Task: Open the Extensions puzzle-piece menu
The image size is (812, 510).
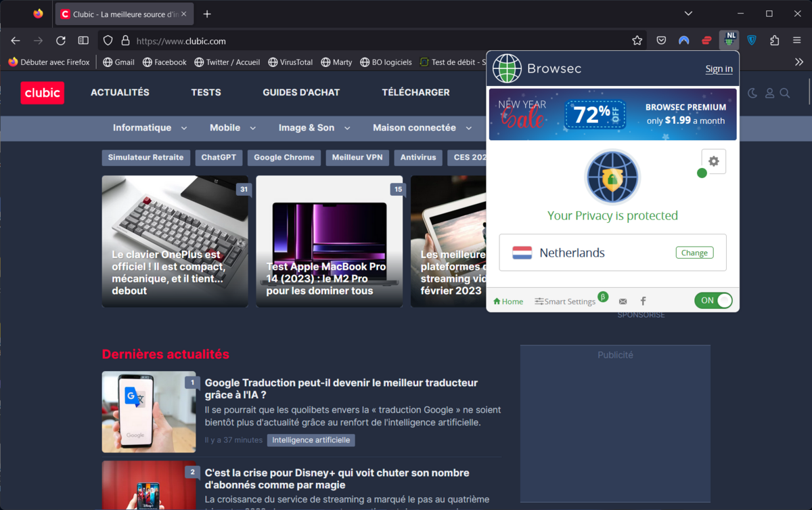Action: pyautogui.click(x=774, y=41)
